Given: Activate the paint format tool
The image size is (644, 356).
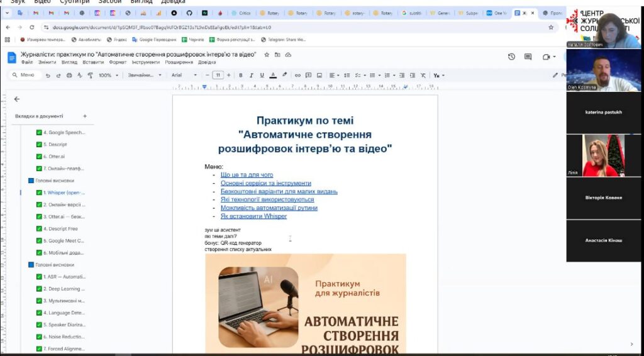Looking at the screenshot, I should (91, 75).
